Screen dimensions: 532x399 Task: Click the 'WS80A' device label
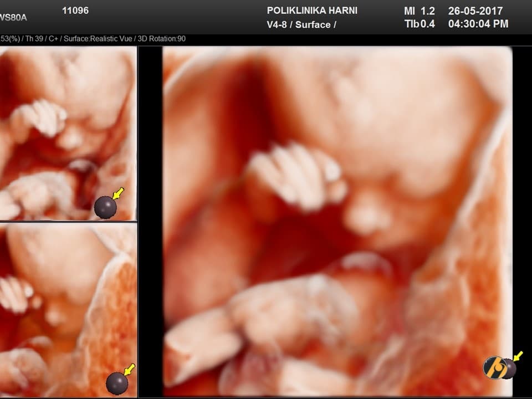click(13, 18)
